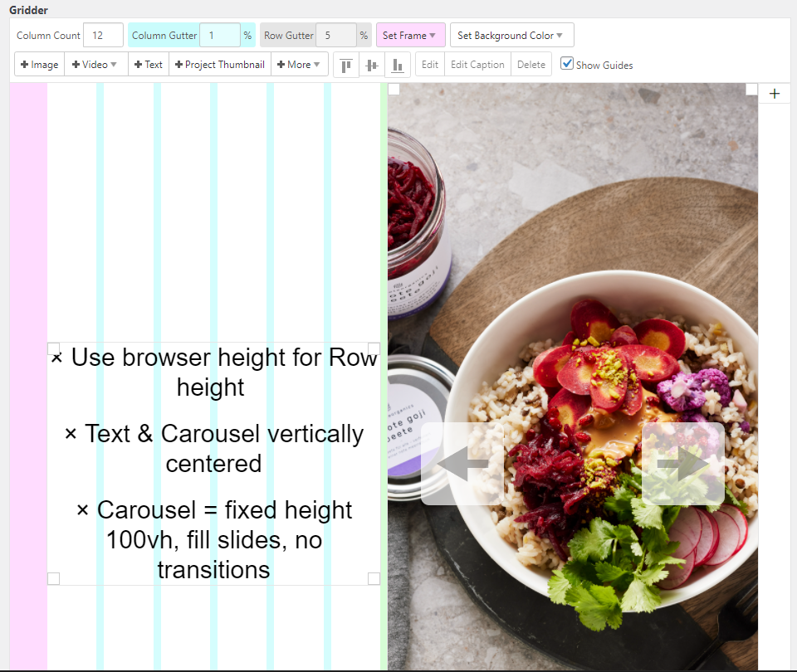Select the text block about browser height

[x=213, y=463]
